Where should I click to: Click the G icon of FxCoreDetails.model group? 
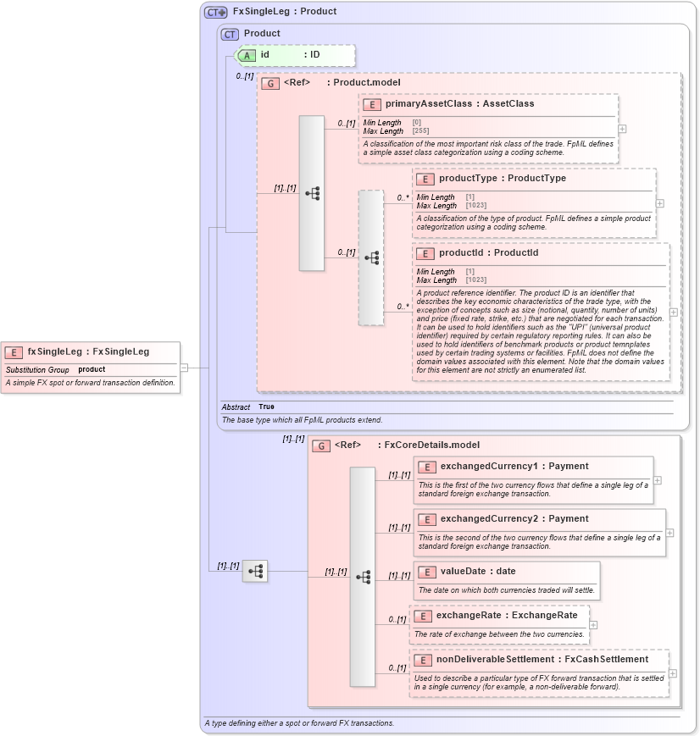pos(321,445)
